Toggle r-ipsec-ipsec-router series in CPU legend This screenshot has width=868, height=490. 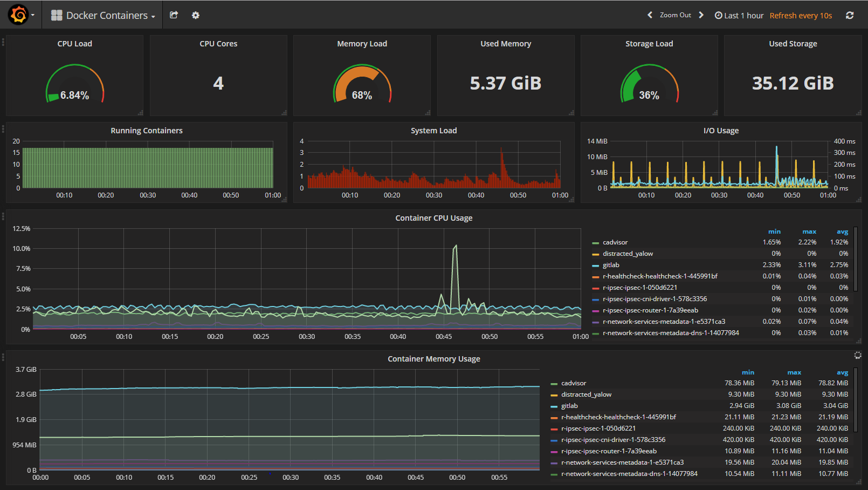point(650,310)
